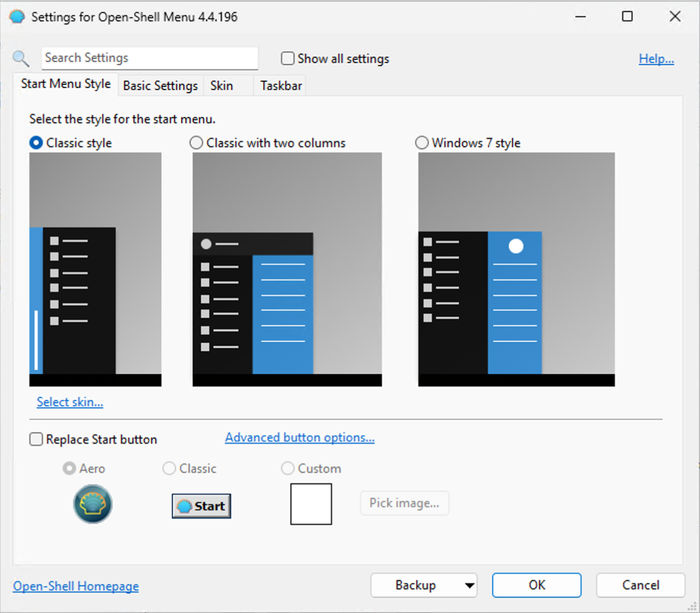This screenshot has width=700, height=613.
Task: Click the Classic style preview thumbnail
Action: coord(96,269)
